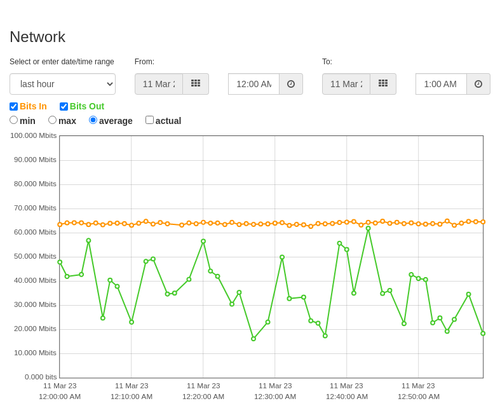
Task: Open the To time clock picker icon
Action: point(478,84)
